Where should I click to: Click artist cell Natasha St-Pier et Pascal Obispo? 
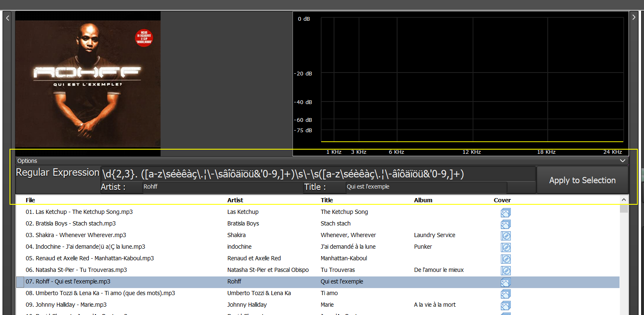coord(268,270)
